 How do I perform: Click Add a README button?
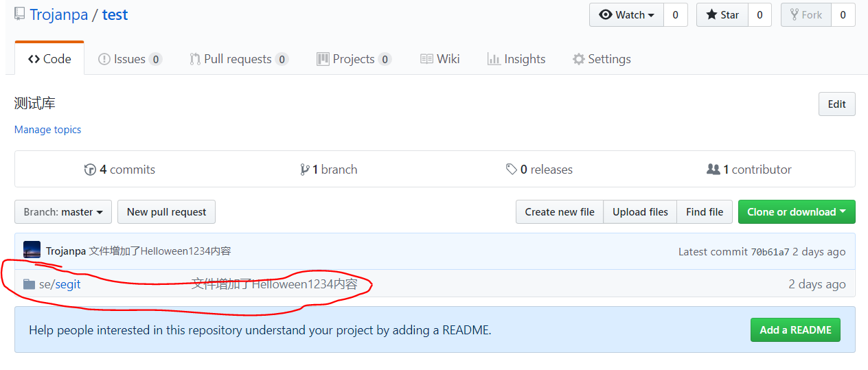point(795,330)
